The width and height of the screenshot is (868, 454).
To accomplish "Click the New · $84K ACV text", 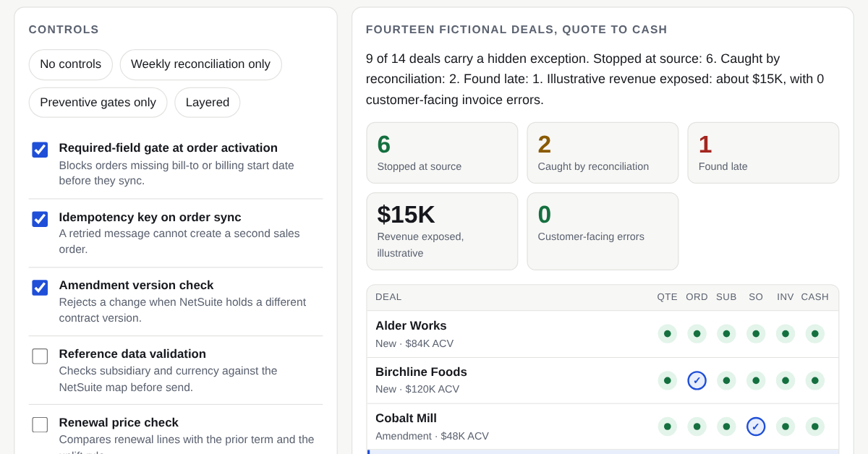I will tap(414, 343).
